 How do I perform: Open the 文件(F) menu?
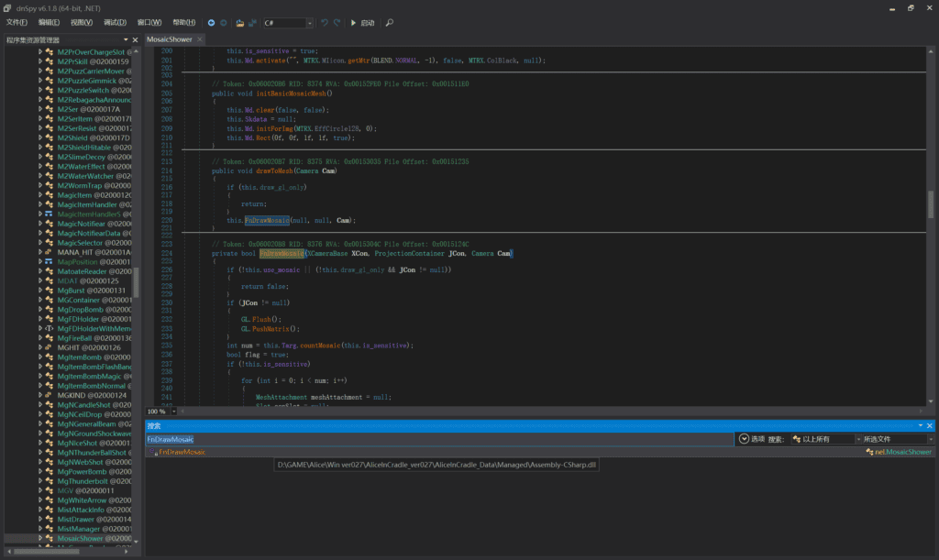pos(17,23)
